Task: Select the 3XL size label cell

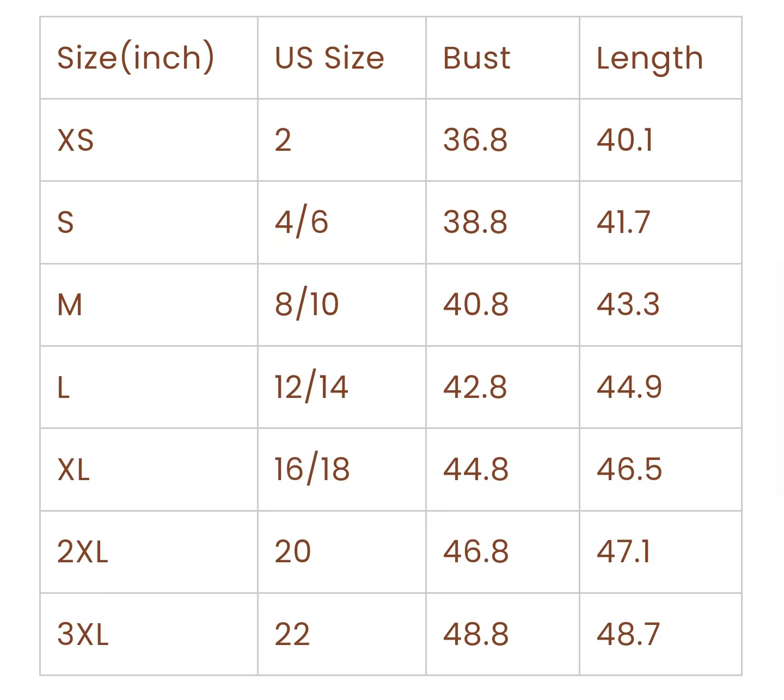Action: pos(83,634)
